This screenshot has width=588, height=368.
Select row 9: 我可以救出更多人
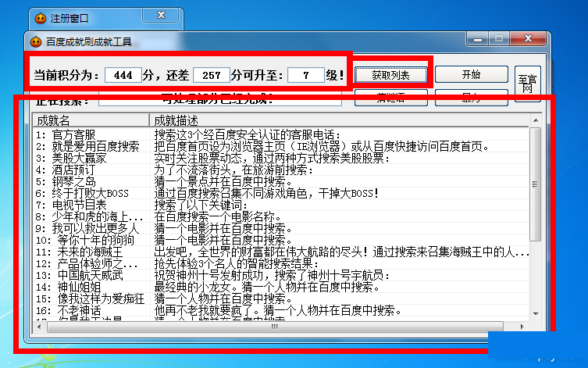(x=280, y=228)
